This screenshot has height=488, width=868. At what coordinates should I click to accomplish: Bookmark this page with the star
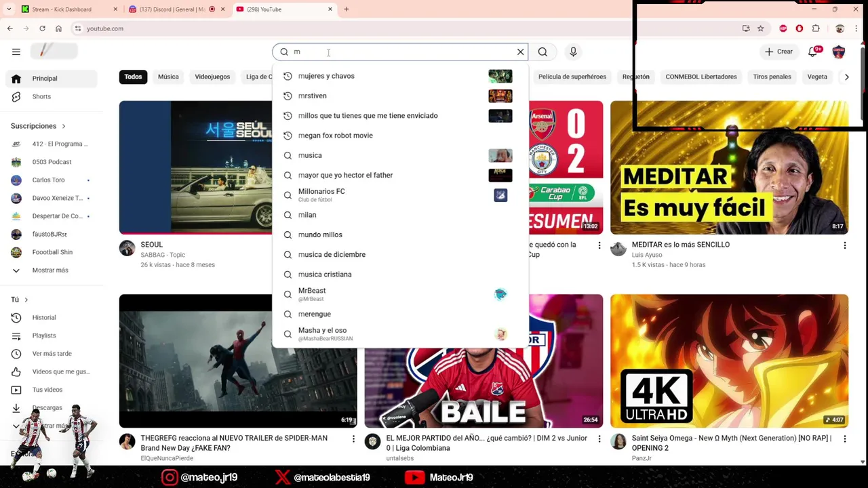click(761, 28)
